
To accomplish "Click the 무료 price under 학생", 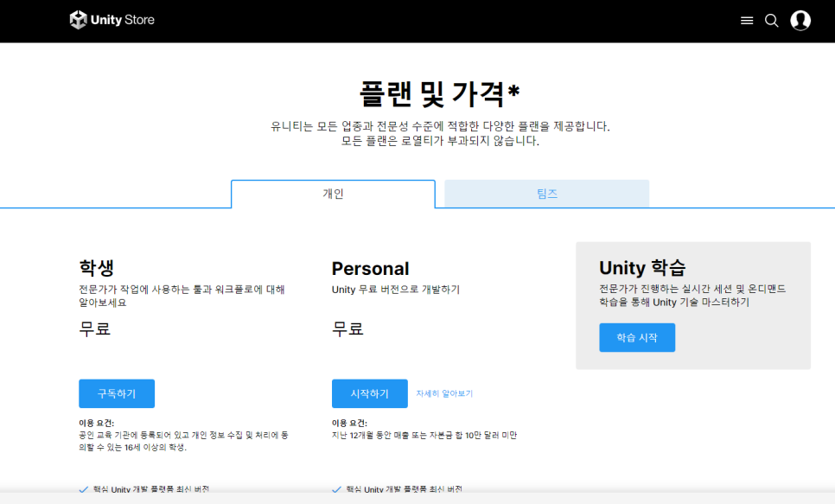I will pos(95,329).
